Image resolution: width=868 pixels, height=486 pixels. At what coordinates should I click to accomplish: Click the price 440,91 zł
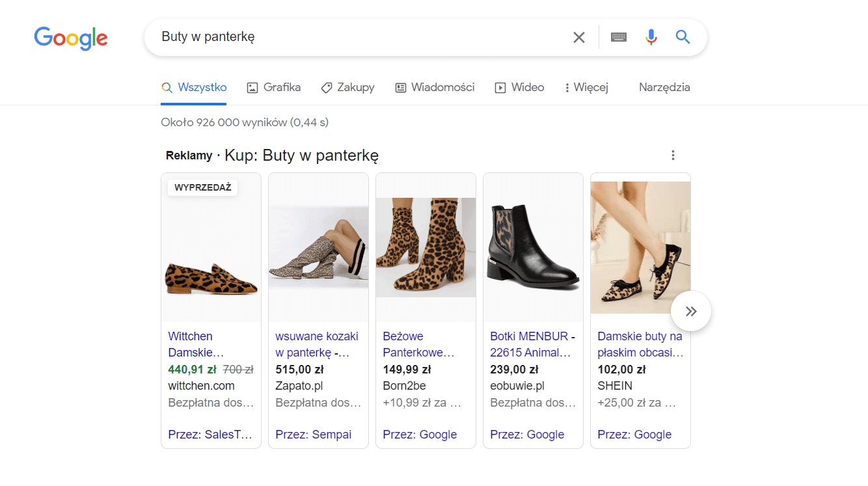[x=192, y=370]
